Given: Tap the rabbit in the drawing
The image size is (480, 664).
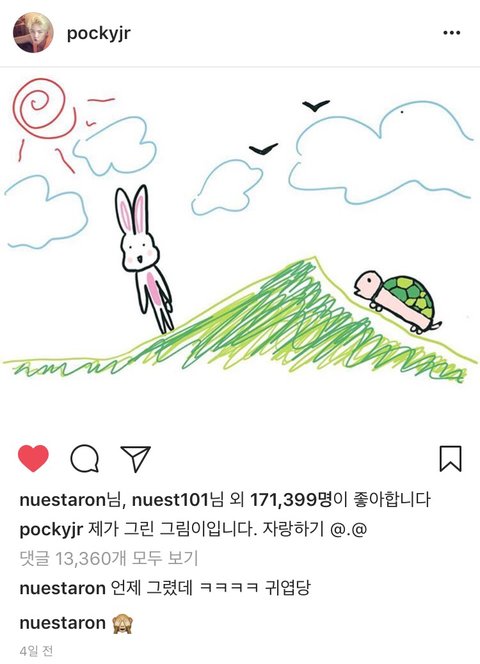Looking at the screenshot, I should (142, 259).
